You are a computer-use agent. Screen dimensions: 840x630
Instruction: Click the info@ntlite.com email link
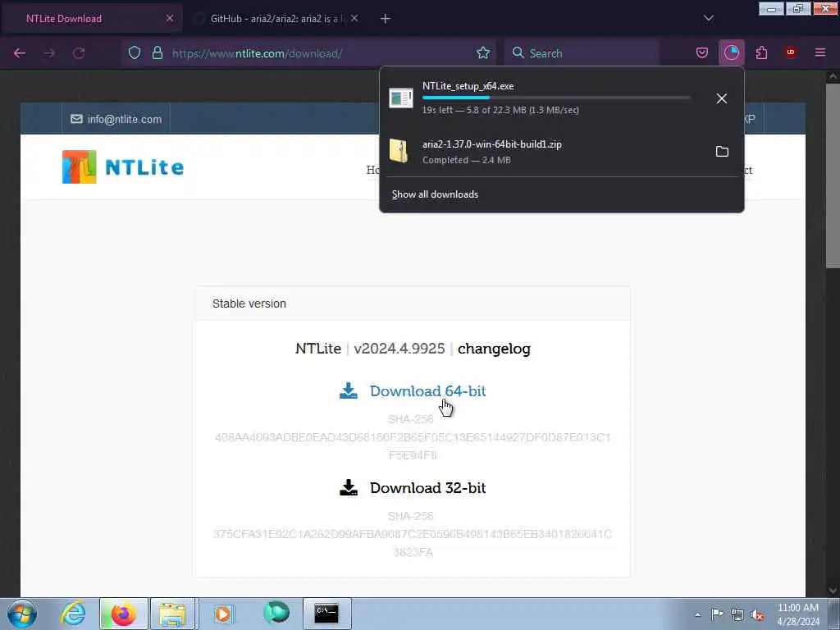click(116, 119)
